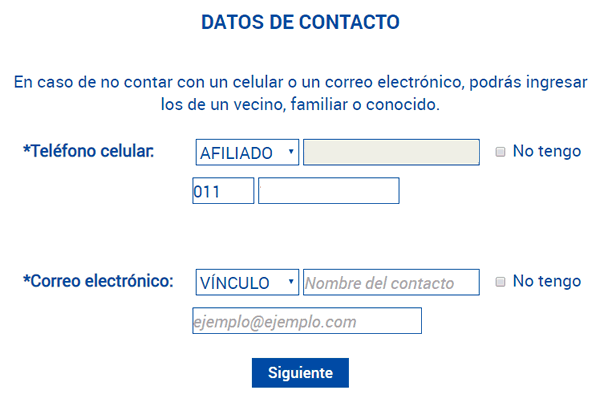Click the help line starting En caso de no contar
The height and width of the screenshot is (399, 600).
click(300, 82)
